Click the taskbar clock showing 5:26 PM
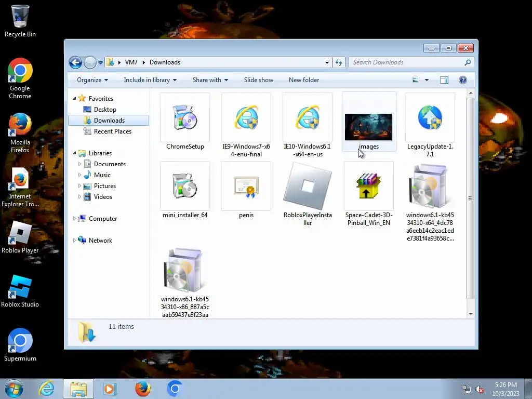The height and width of the screenshot is (399, 532). pos(506,389)
